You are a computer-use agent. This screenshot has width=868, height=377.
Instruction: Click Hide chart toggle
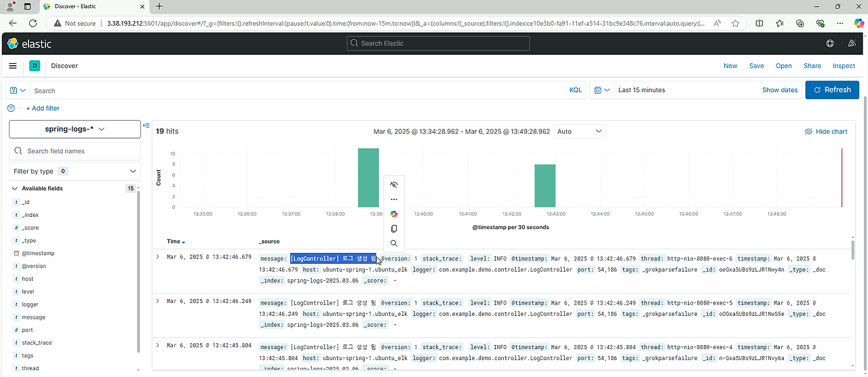pyautogui.click(x=826, y=132)
